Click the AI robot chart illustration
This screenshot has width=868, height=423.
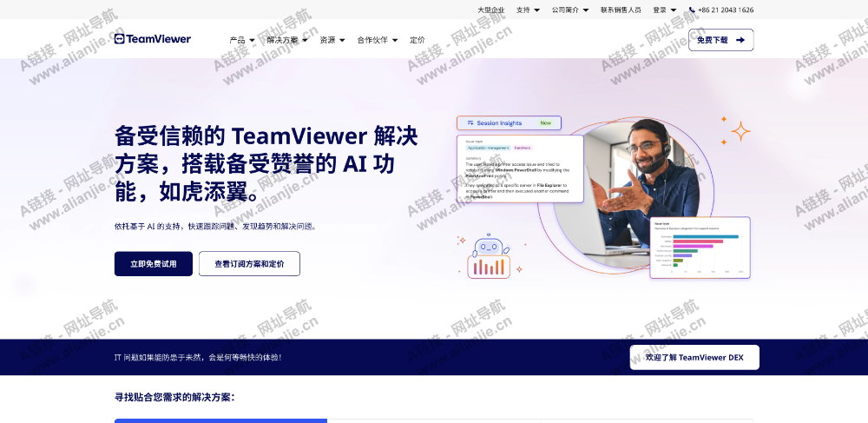point(488,255)
